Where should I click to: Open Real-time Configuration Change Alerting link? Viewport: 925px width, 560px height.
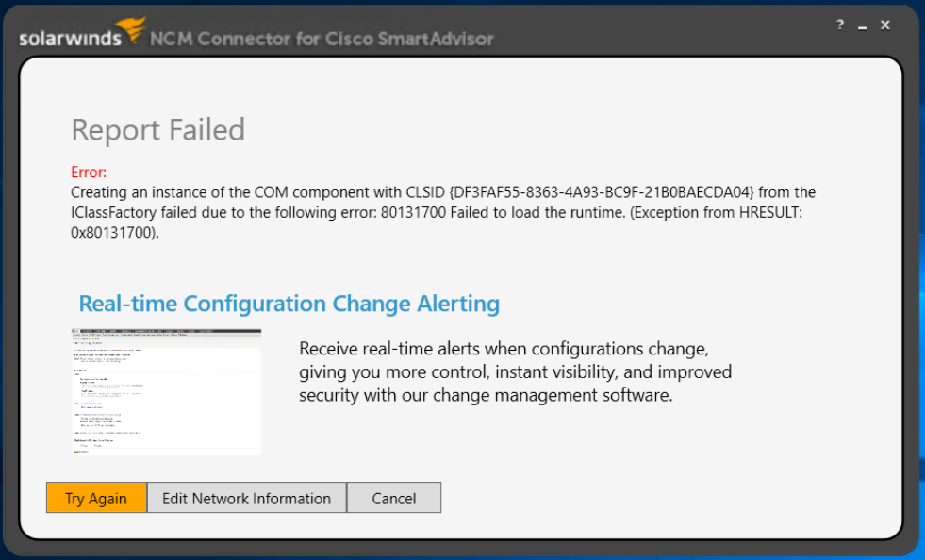[x=289, y=304]
